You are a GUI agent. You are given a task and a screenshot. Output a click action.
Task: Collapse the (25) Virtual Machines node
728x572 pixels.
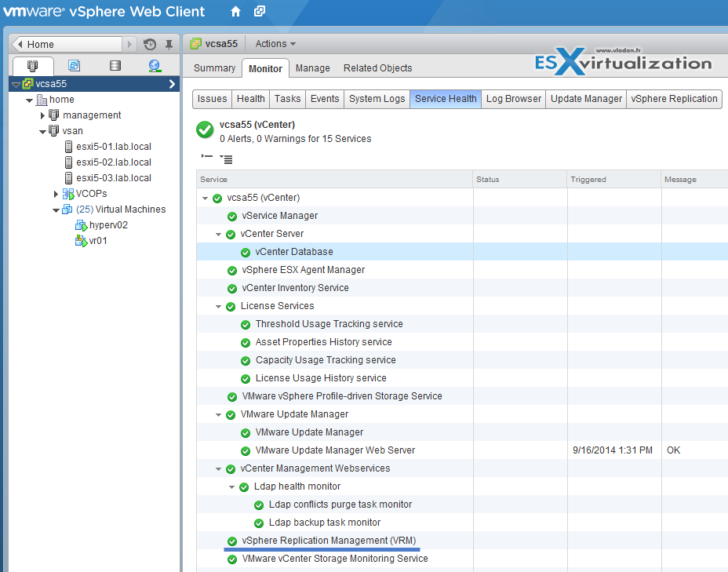point(56,210)
